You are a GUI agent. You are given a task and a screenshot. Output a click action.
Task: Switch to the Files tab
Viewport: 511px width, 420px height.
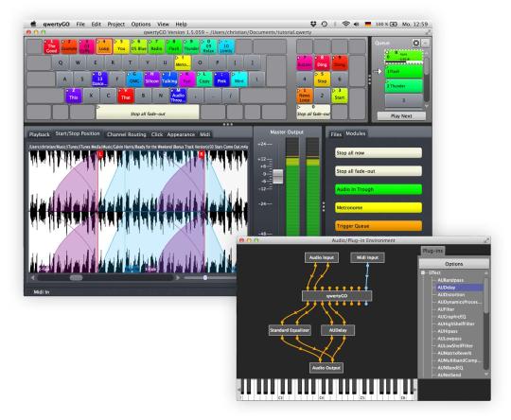(336, 134)
